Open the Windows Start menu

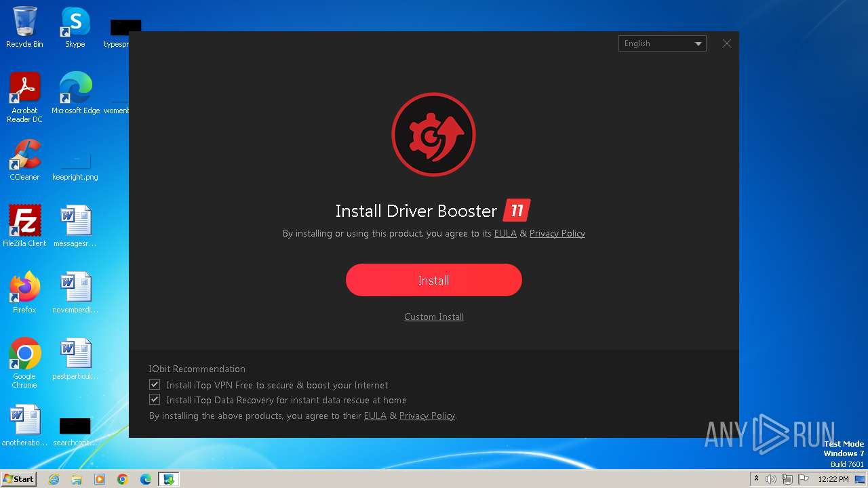tap(19, 479)
